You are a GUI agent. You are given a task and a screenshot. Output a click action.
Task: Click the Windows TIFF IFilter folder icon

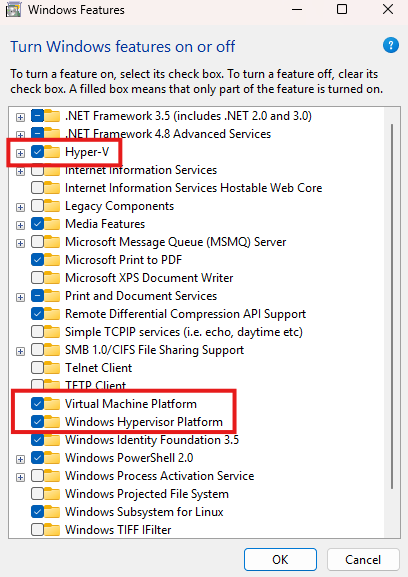52,530
